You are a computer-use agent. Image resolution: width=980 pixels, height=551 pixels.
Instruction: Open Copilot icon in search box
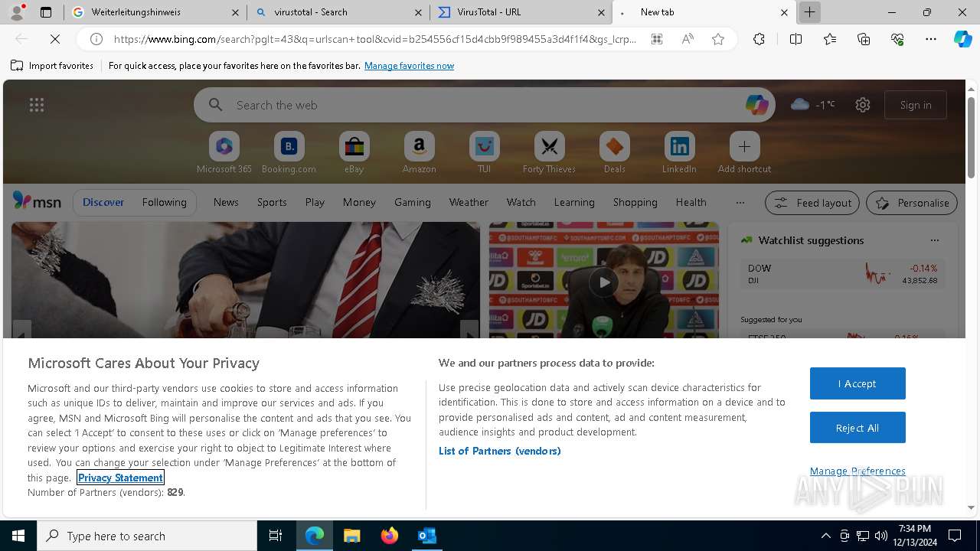click(756, 105)
